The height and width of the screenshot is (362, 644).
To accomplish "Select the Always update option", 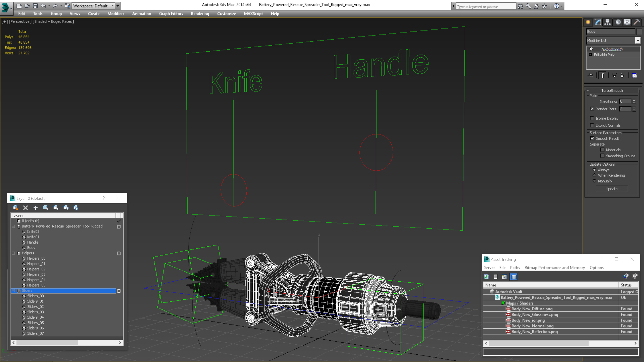I will [594, 170].
